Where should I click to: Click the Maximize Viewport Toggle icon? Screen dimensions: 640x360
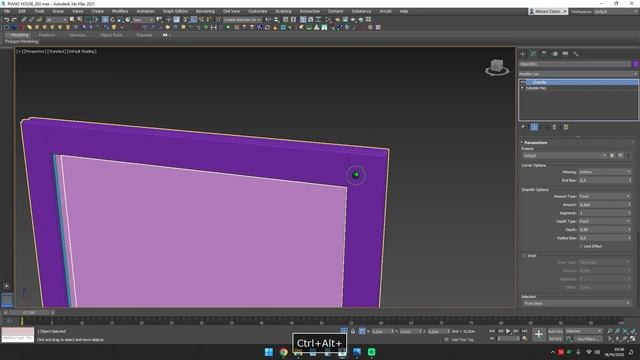pyautogui.click(x=633, y=339)
